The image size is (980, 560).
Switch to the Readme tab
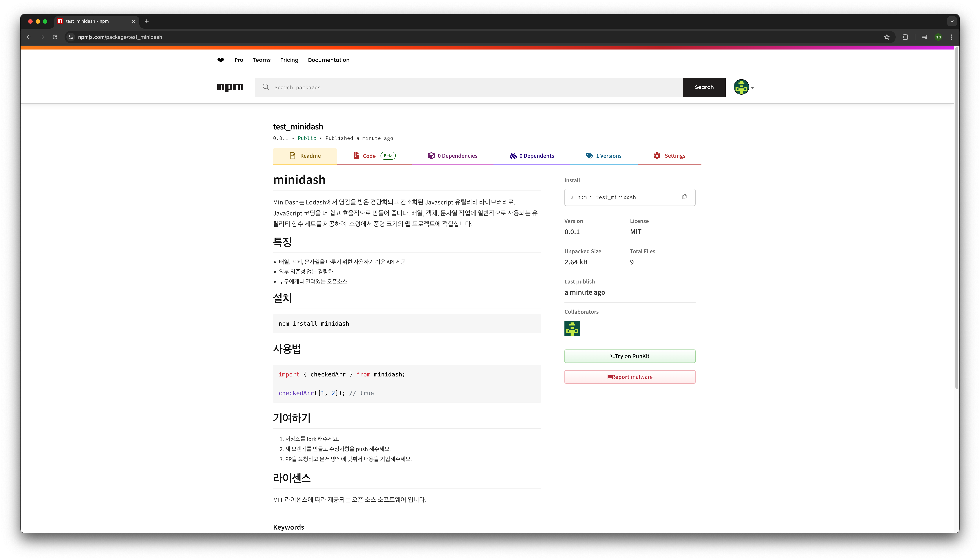click(x=305, y=156)
